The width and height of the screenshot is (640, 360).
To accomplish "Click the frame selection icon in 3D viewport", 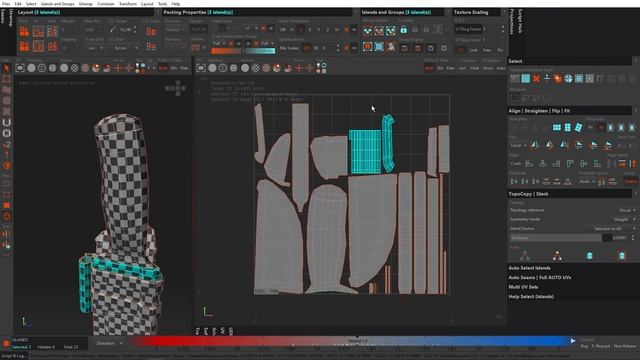I will 20,68.
